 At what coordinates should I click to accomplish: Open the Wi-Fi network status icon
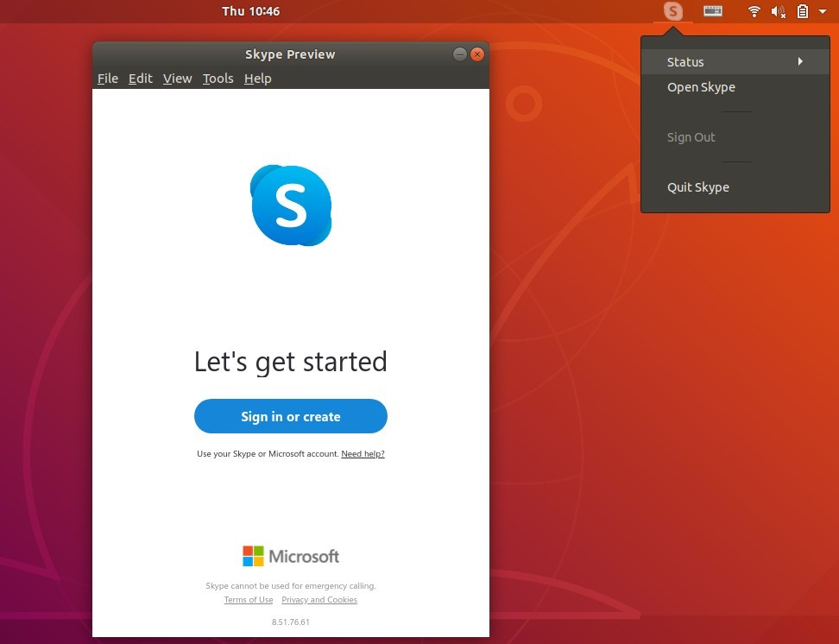point(754,11)
